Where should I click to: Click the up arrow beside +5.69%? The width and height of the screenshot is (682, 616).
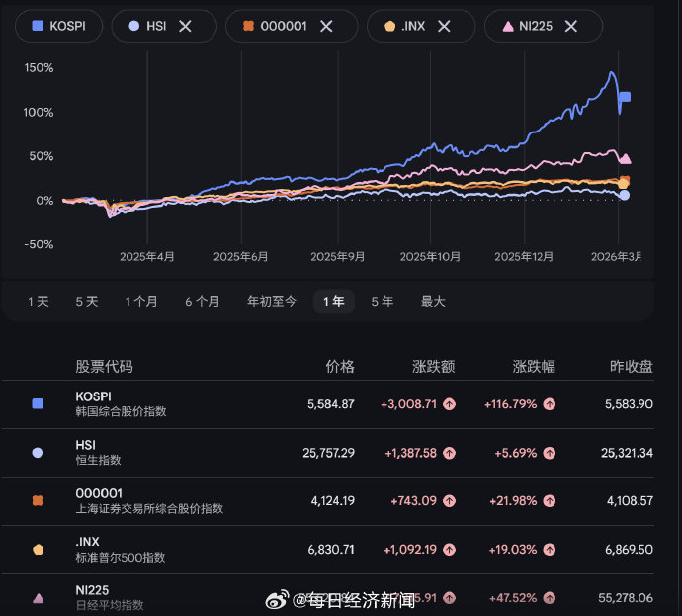click(550, 453)
